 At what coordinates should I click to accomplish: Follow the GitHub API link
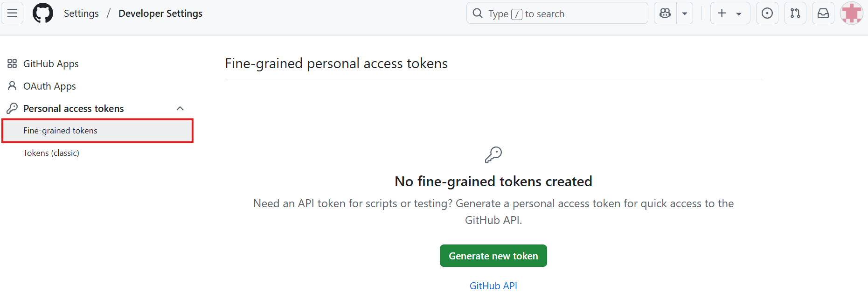pos(493,286)
